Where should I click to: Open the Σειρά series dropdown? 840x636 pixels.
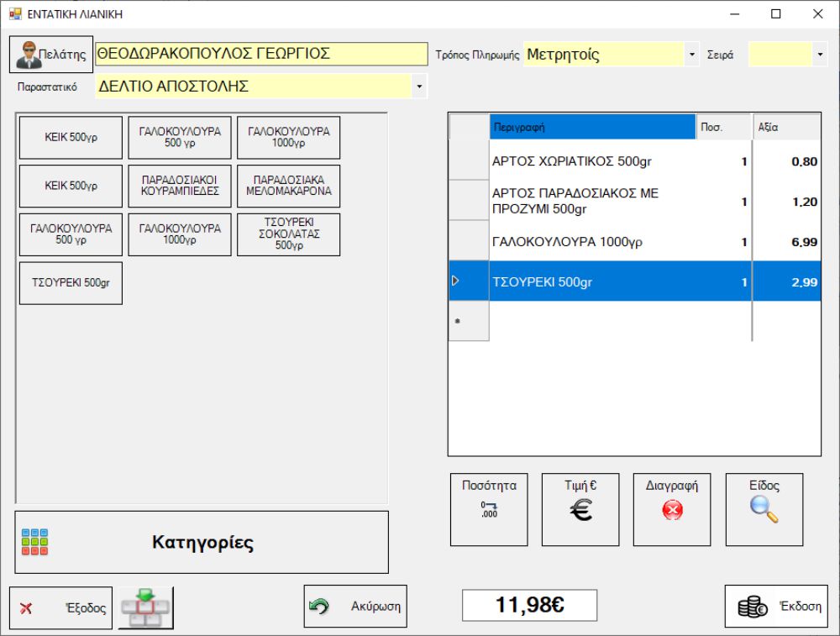820,55
